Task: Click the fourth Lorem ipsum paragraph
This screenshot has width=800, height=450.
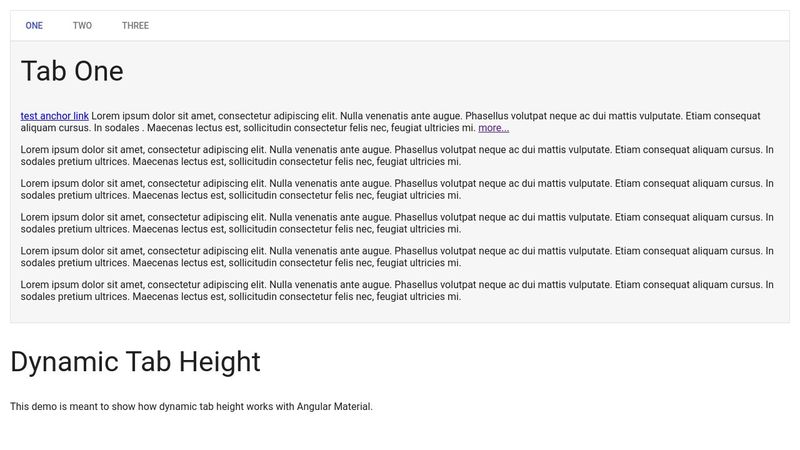Action: coord(397,223)
